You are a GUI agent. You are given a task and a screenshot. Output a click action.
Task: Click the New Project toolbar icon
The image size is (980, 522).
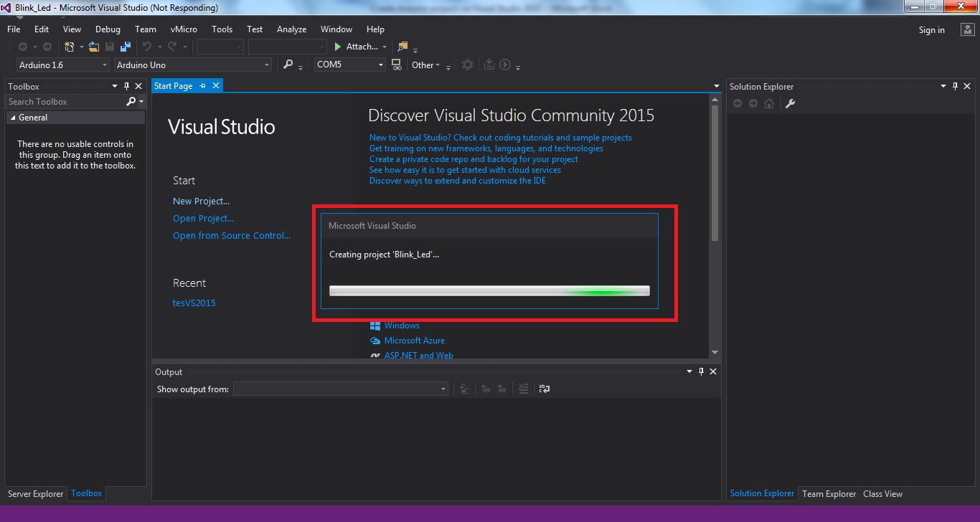tap(70, 47)
